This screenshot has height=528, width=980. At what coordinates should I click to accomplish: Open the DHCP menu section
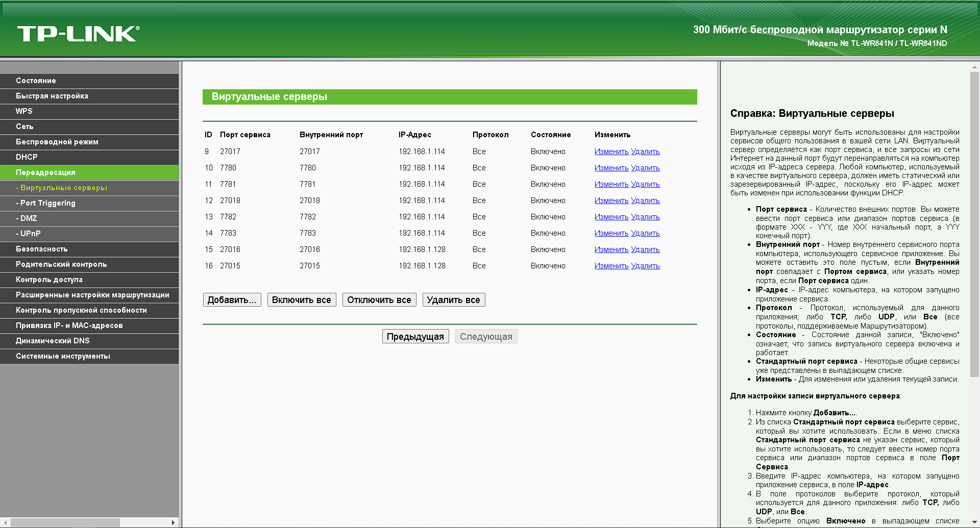tap(89, 157)
